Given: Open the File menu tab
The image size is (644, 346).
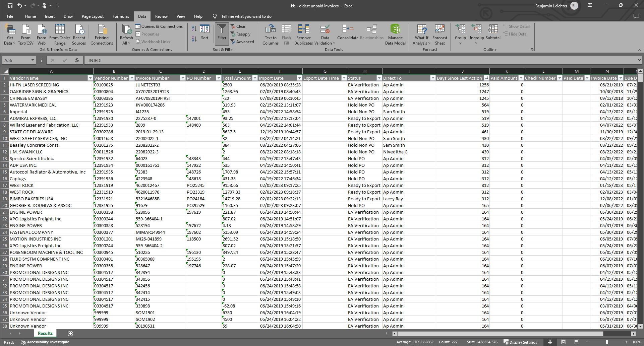Looking at the screenshot, I should (x=10, y=16).
